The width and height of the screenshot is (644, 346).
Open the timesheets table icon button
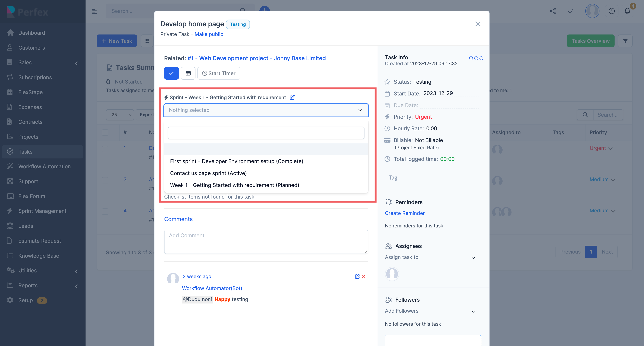coord(188,73)
